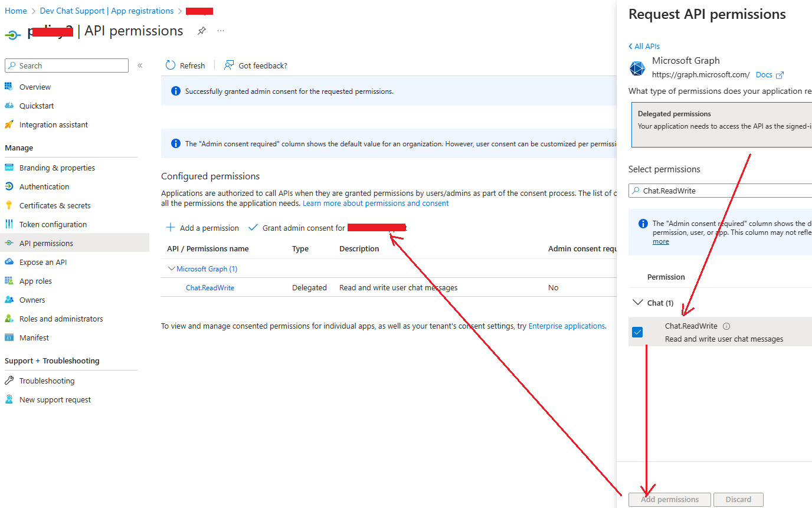Collapse the sidebar with double chevron

140,65
